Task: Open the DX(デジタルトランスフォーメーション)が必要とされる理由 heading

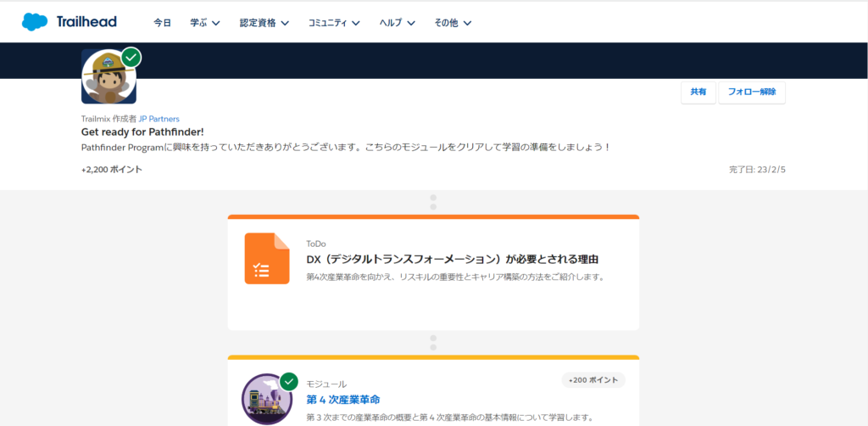Action: pyautogui.click(x=453, y=260)
